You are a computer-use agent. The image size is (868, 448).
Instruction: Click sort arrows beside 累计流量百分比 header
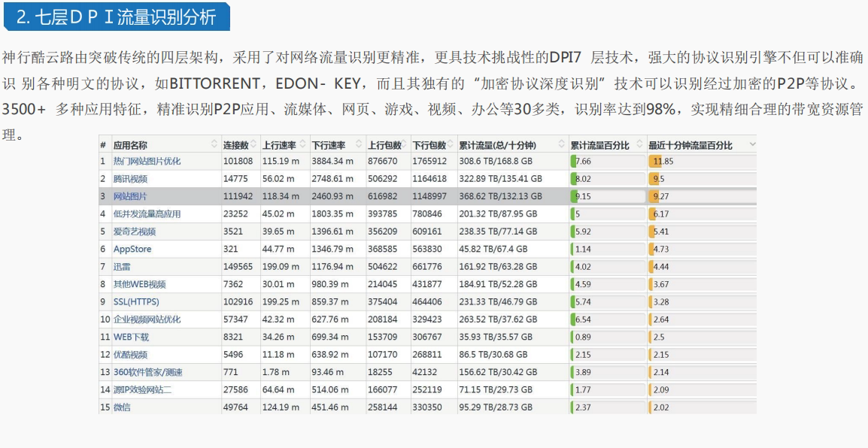tap(640, 144)
